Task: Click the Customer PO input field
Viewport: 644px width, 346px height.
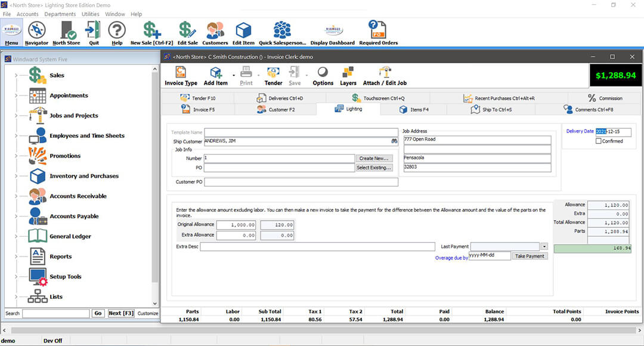Action: coord(301,182)
